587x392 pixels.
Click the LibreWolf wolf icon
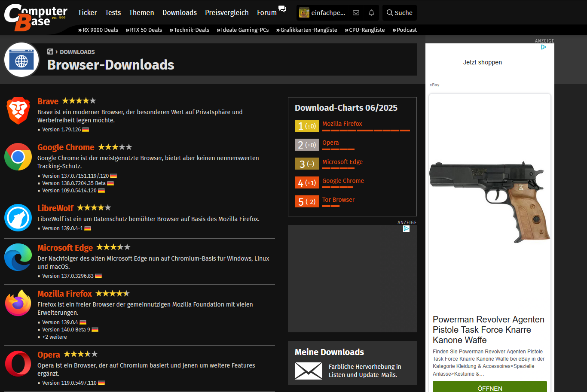tap(18, 218)
